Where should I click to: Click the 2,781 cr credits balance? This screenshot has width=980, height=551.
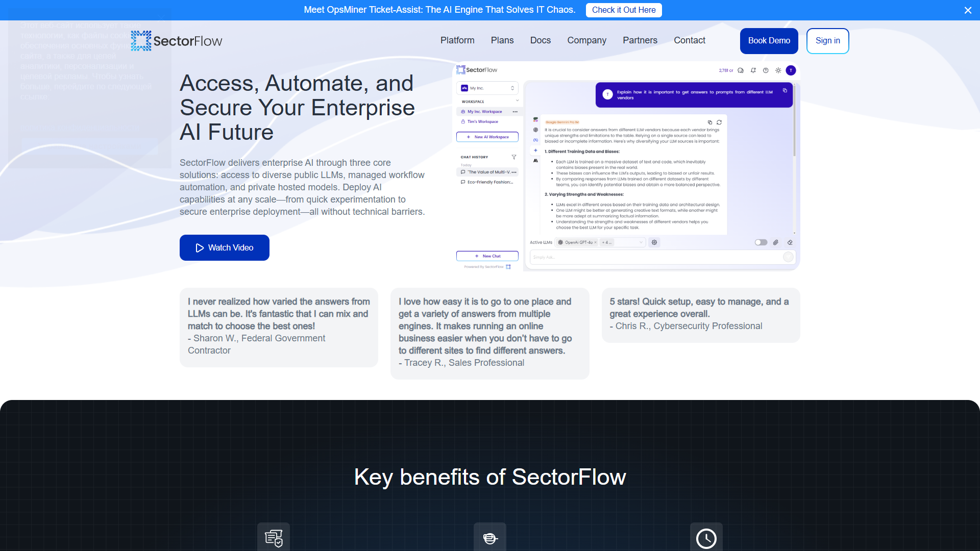pos(726,70)
